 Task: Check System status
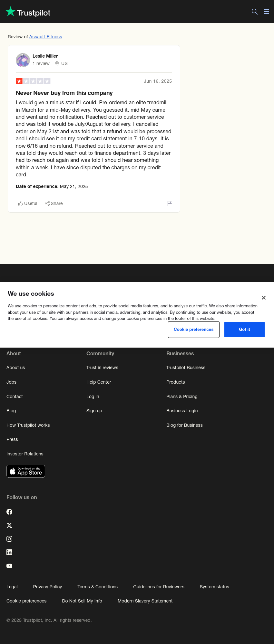[x=214, y=587]
